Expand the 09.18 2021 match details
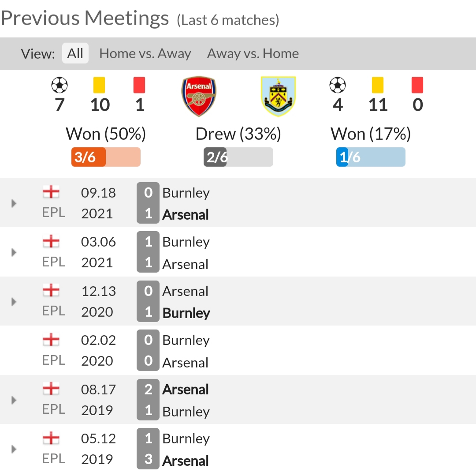Image resolution: width=476 pixels, height=476 pixels. click(14, 203)
